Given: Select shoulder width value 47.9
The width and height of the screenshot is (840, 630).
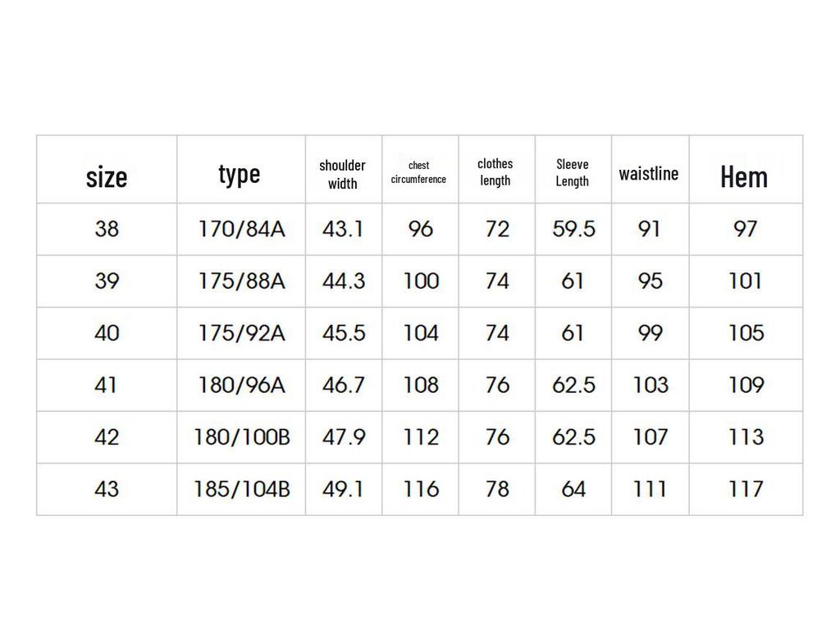Looking at the screenshot, I should coord(343,437).
